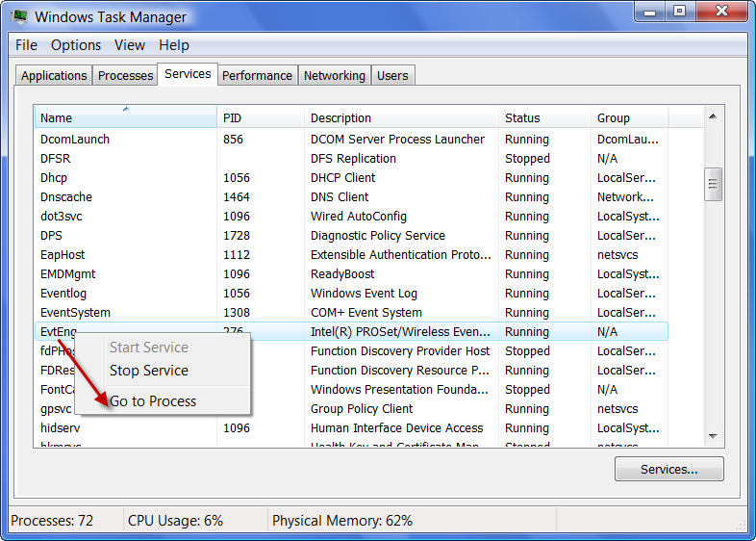Click CPU Usage: 6% in status bar
Viewport: 756px width, 541px height.
click(175, 521)
